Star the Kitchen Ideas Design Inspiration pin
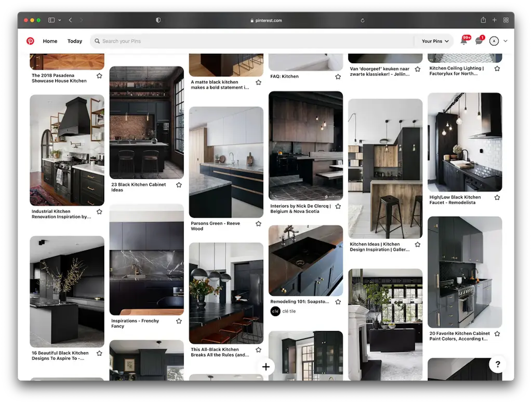Screen dimensions: 532x404 click(418, 245)
